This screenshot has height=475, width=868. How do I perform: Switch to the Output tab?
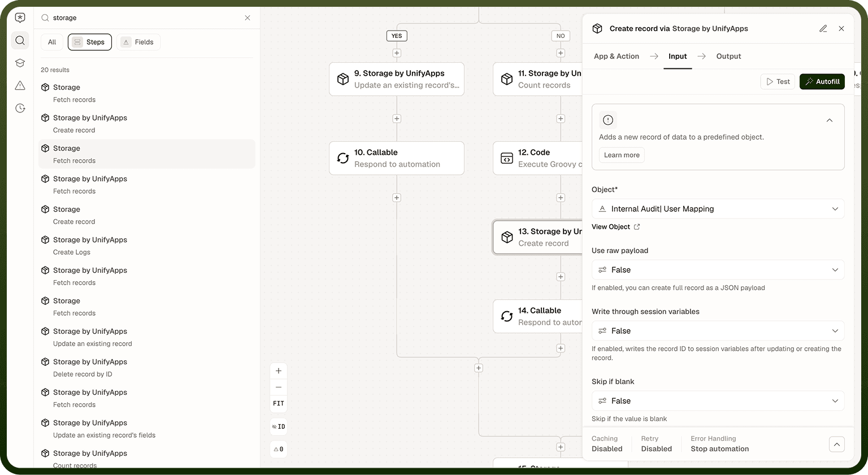tap(728, 56)
